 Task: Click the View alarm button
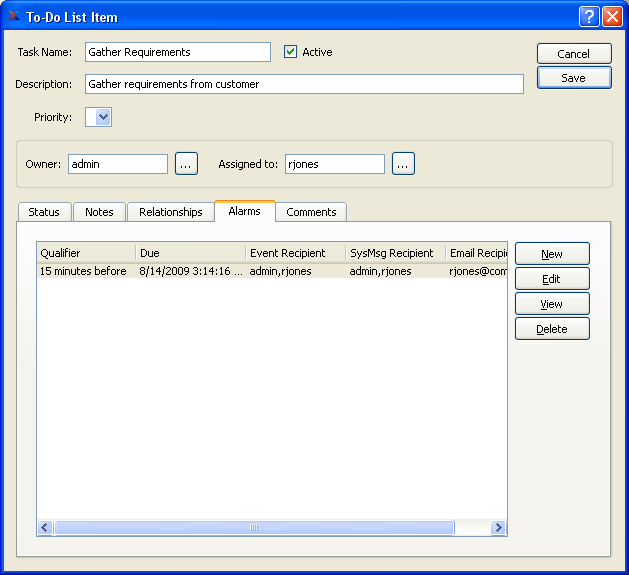(552, 304)
